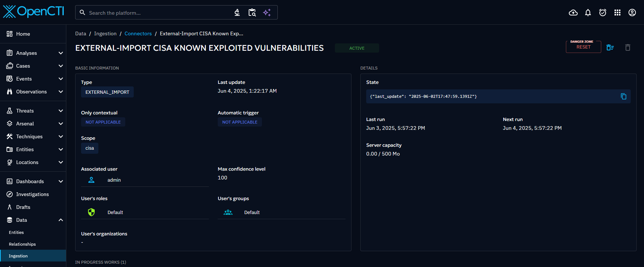Click the Drafts compass-drawing icon
644x267 pixels.
coord(10,207)
